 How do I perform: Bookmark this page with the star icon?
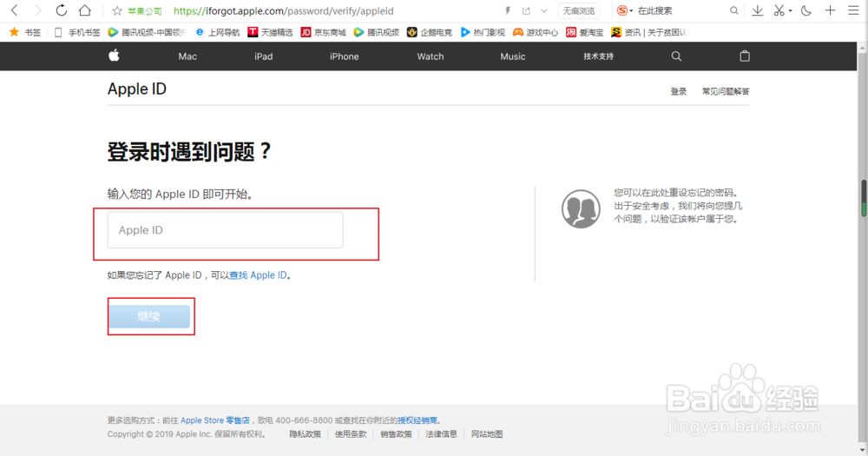tap(117, 10)
